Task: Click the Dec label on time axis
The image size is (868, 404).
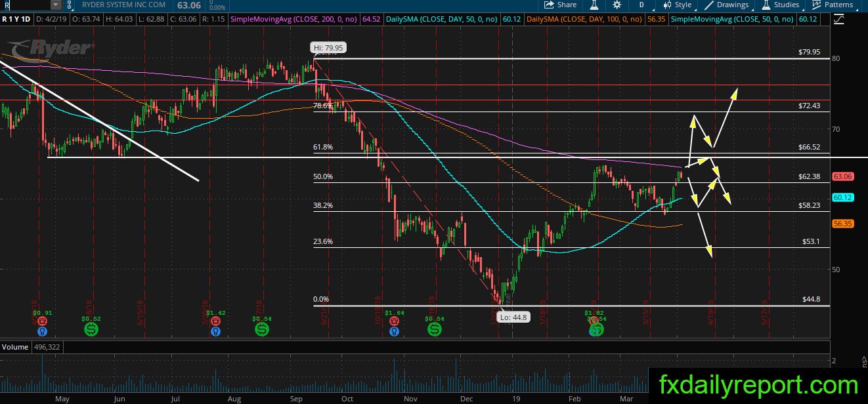Action: point(467,397)
